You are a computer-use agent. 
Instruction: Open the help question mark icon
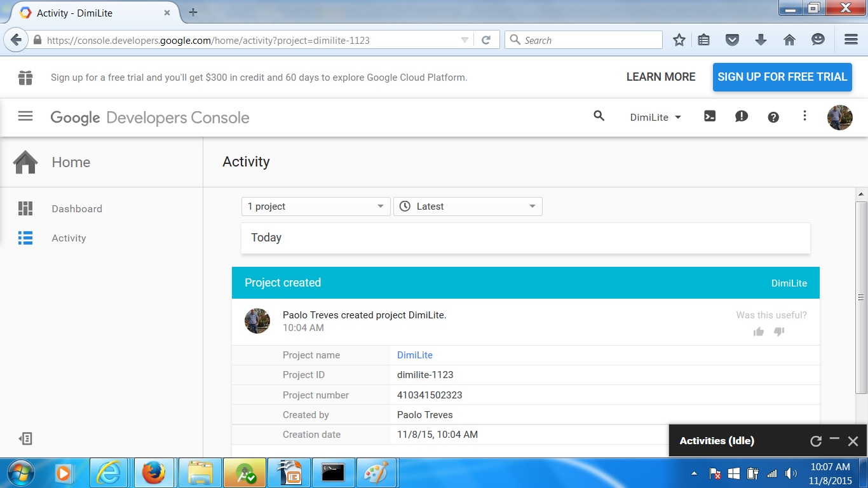click(x=773, y=117)
